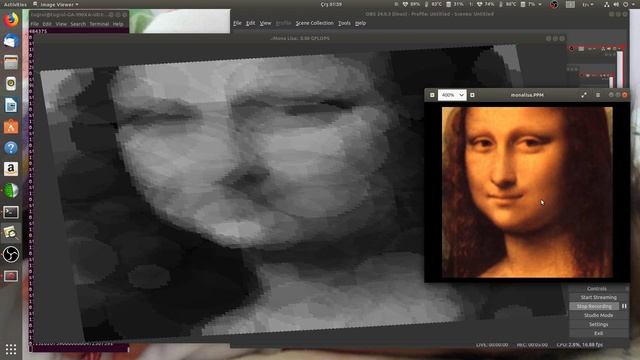Open Terminal window's Search menu

pos(78,24)
